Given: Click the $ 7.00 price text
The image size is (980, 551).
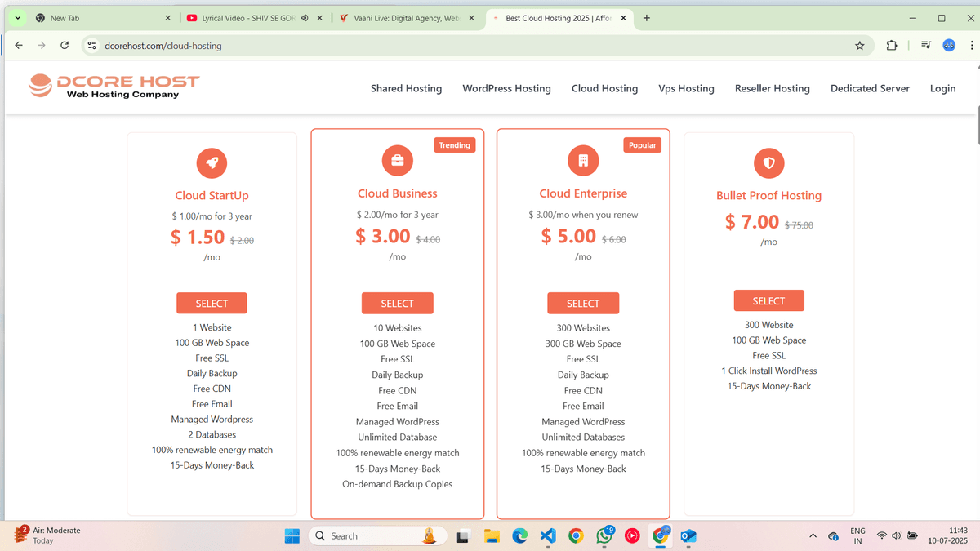Looking at the screenshot, I should point(752,221).
